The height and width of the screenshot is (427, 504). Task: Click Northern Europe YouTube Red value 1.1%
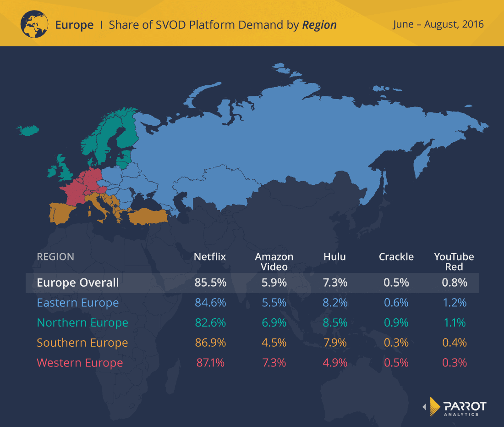click(x=455, y=323)
